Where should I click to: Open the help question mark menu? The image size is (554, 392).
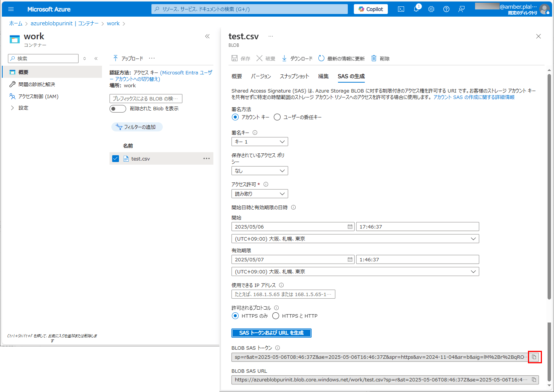[x=446, y=9]
